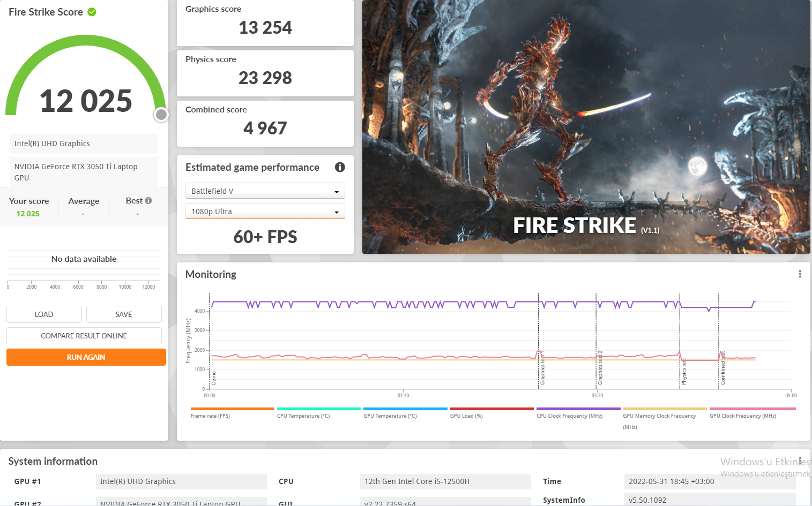Click the 60+ FPS estimate
812x506 pixels.
[265, 237]
